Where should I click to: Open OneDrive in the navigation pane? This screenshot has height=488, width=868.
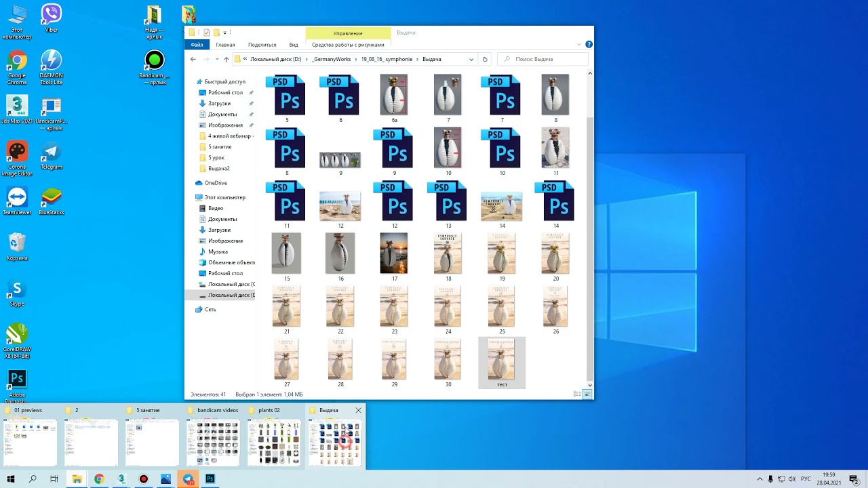coord(216,183)
